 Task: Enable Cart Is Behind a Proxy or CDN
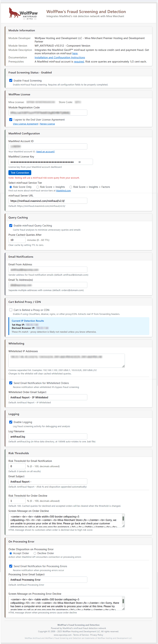[11, 310]
